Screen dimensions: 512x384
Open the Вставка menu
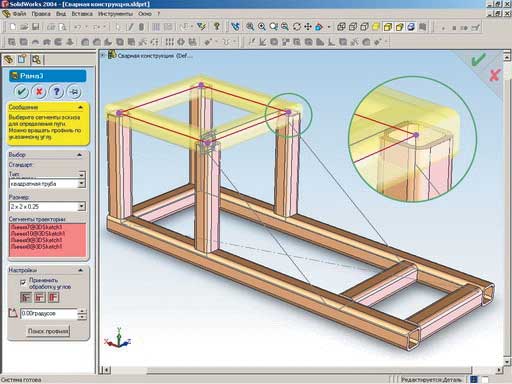pos(82,14)
